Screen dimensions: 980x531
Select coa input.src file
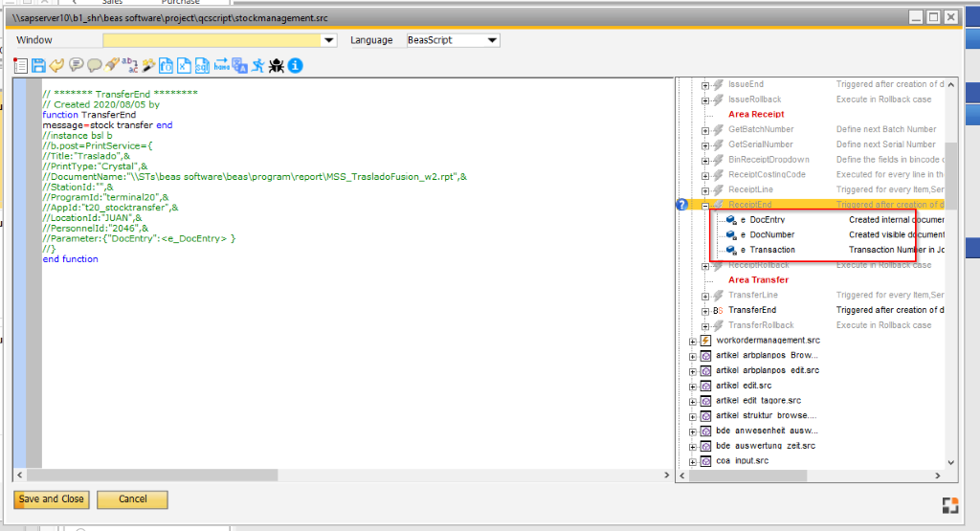pyautogui.click(x=743, y=460)
